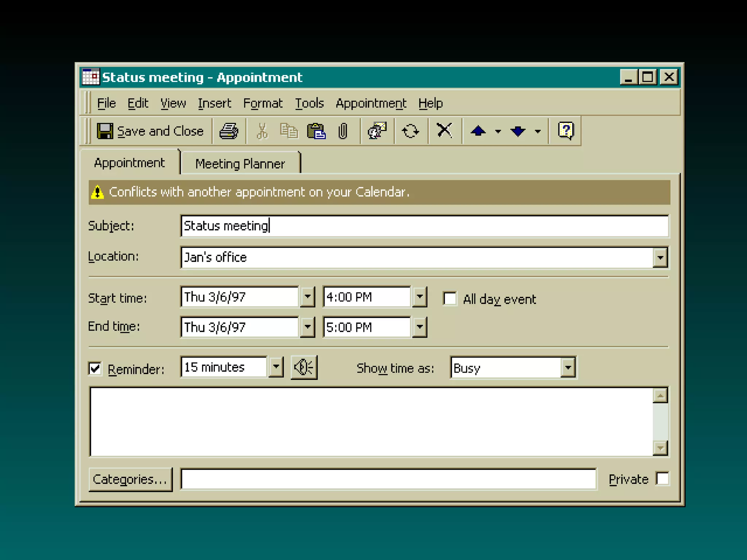Expand the Location dropdown arrow
The image size is (747, 560).
660,257
